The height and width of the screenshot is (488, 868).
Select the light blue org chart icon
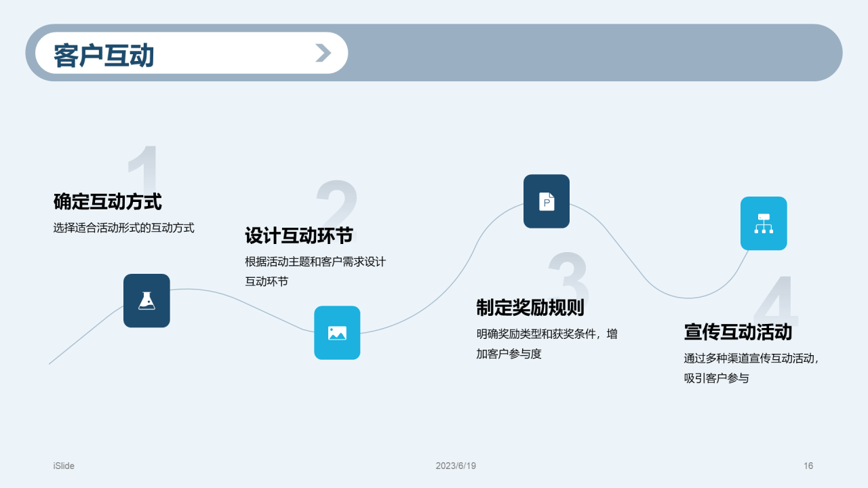tap(764, 224)
